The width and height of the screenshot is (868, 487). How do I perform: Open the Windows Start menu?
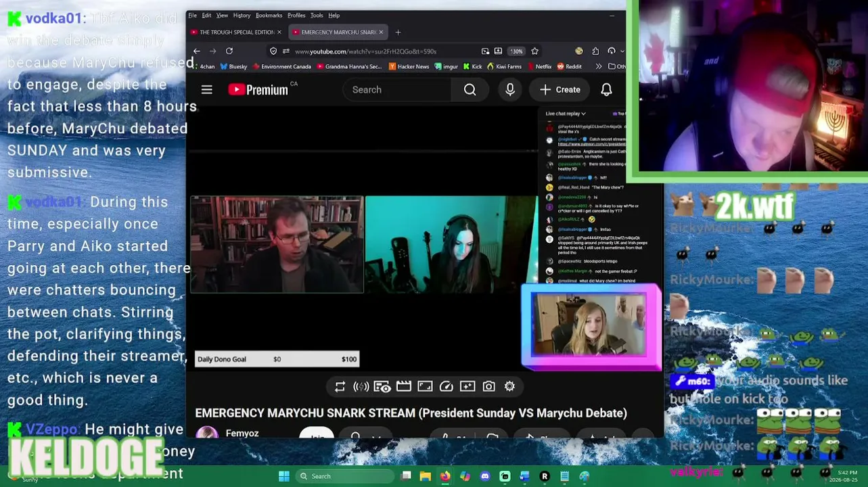point(284,476)
